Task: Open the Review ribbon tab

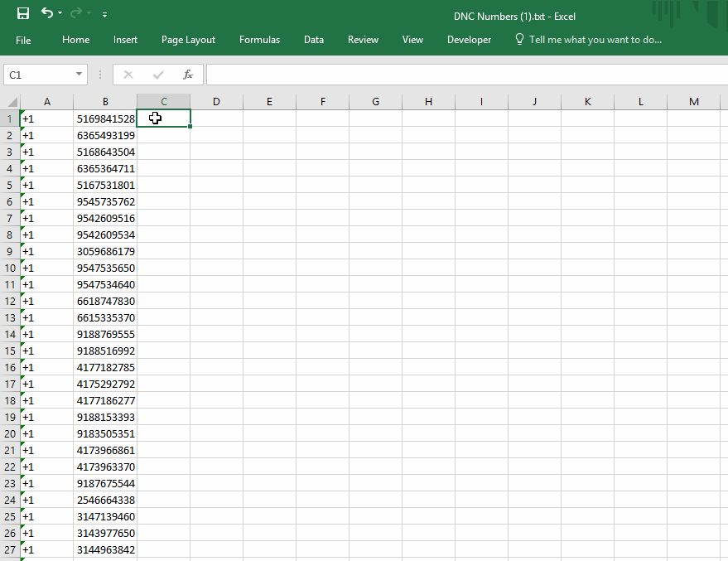Action: 363,40
